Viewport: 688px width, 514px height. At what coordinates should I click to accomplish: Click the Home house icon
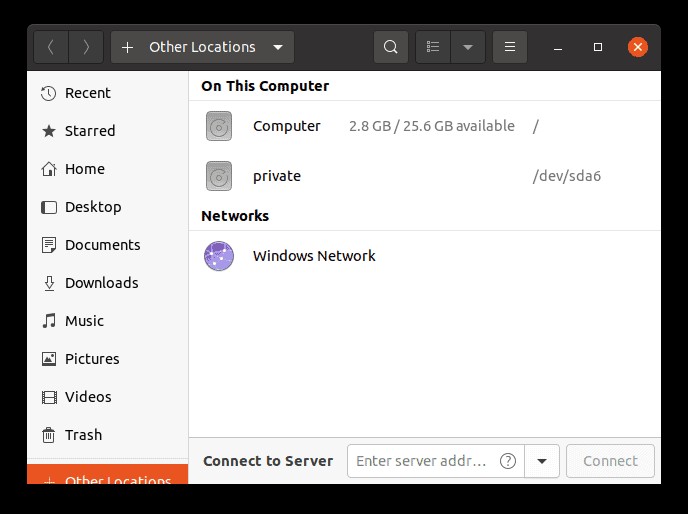click(49, 169)
